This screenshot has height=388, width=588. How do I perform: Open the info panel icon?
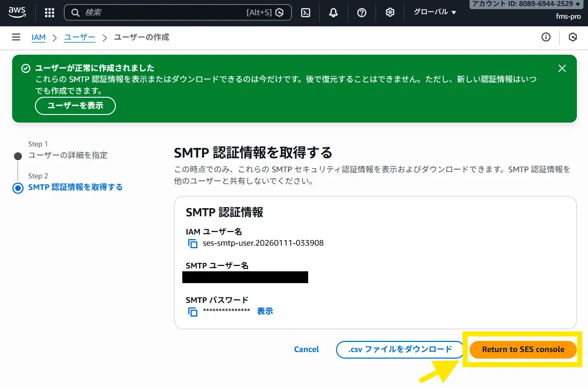pos(545,37)
